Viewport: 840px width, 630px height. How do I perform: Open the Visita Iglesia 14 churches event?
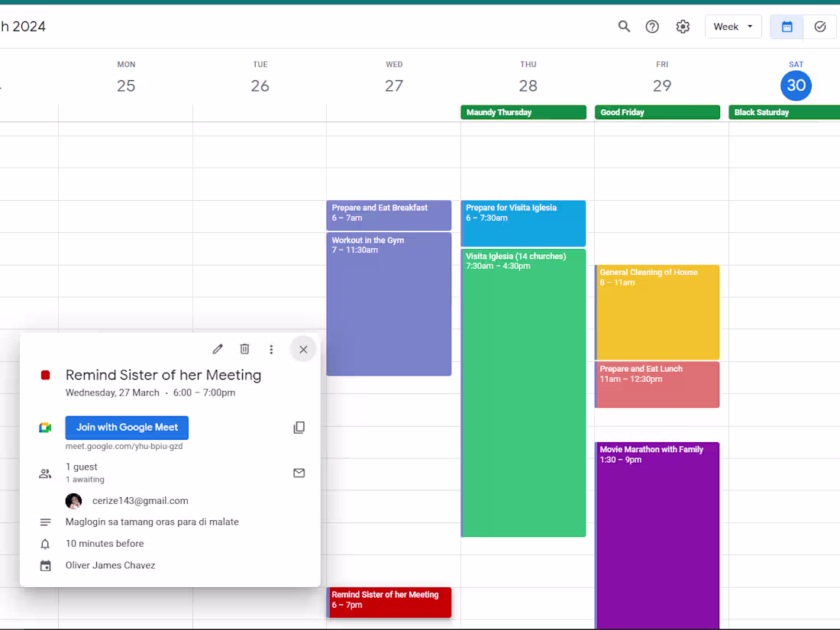523,382
